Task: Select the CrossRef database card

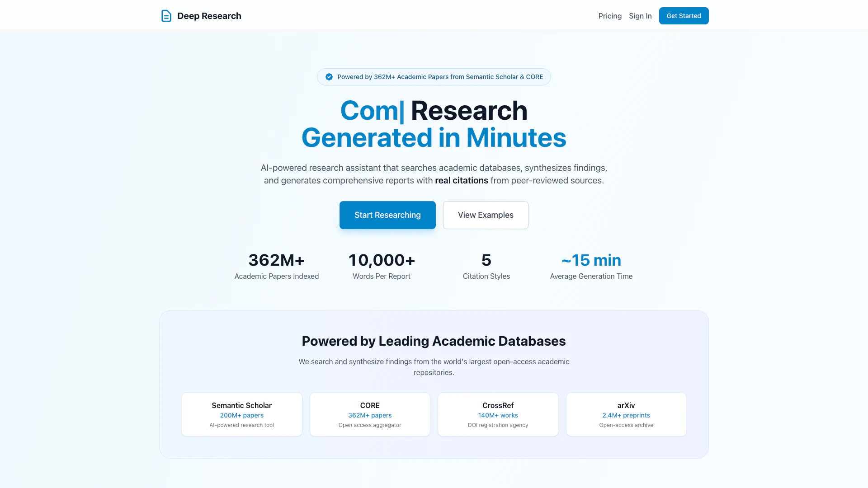Action: pyautogui.click(x=498, y=414)
